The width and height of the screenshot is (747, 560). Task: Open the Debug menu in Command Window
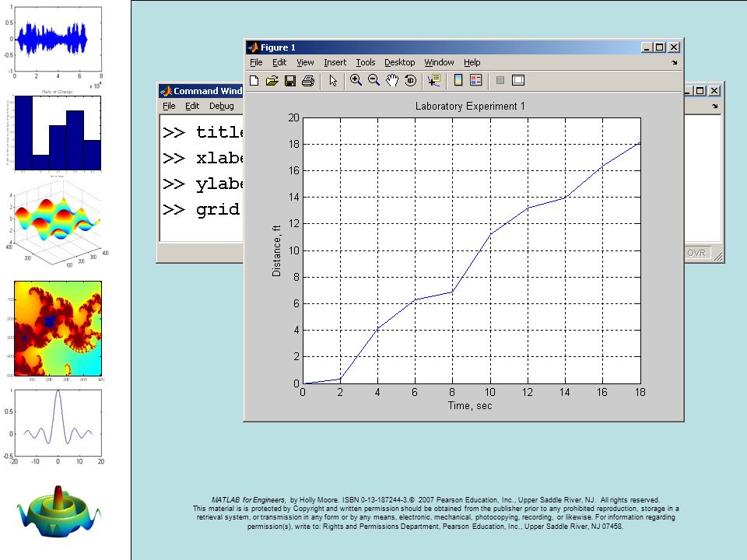222,107
